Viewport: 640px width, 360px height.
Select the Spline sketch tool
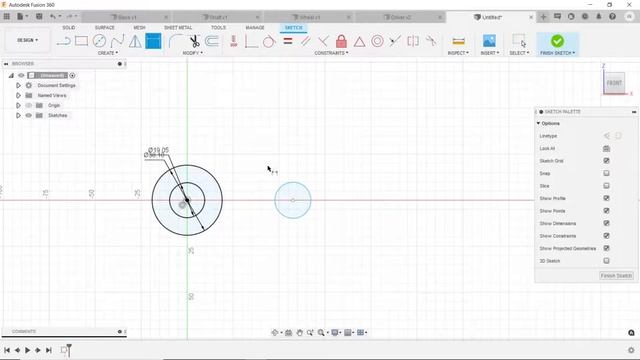[x=117, y=41]
